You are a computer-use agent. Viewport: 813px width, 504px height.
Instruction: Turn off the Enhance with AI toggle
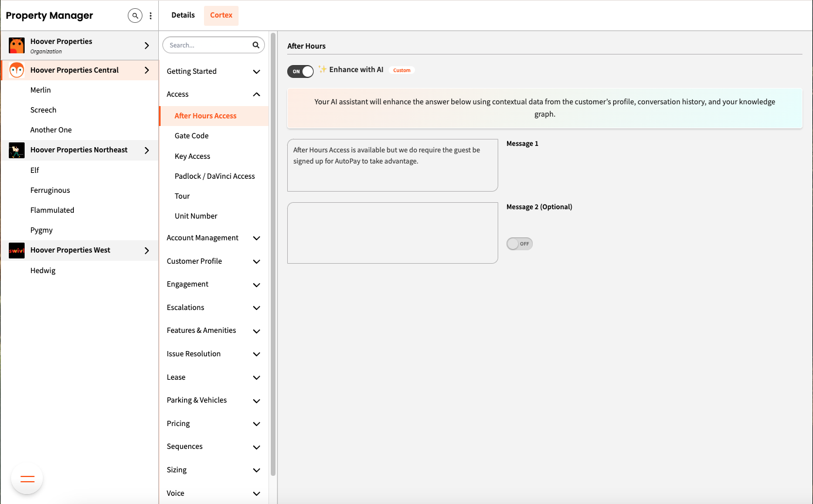point(300,71)
